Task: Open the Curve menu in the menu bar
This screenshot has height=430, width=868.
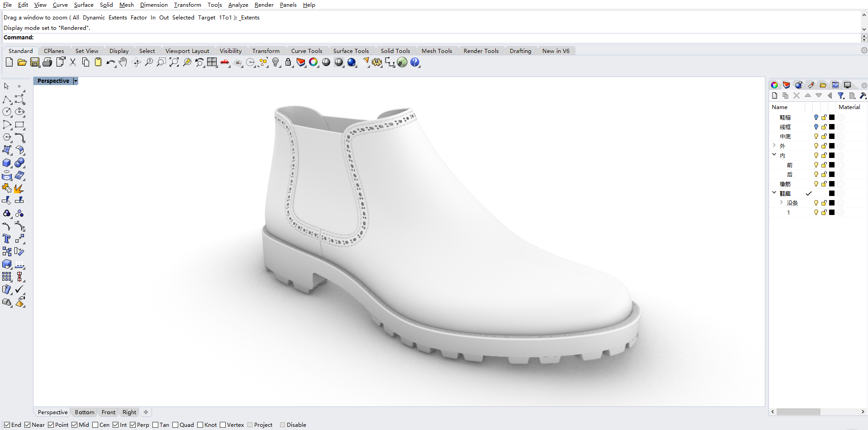Action: point(60,5)
